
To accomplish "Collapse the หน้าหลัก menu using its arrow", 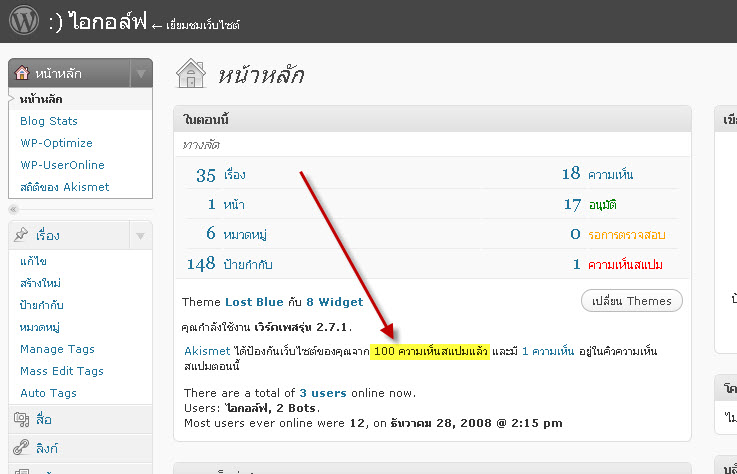I will 141,73.
